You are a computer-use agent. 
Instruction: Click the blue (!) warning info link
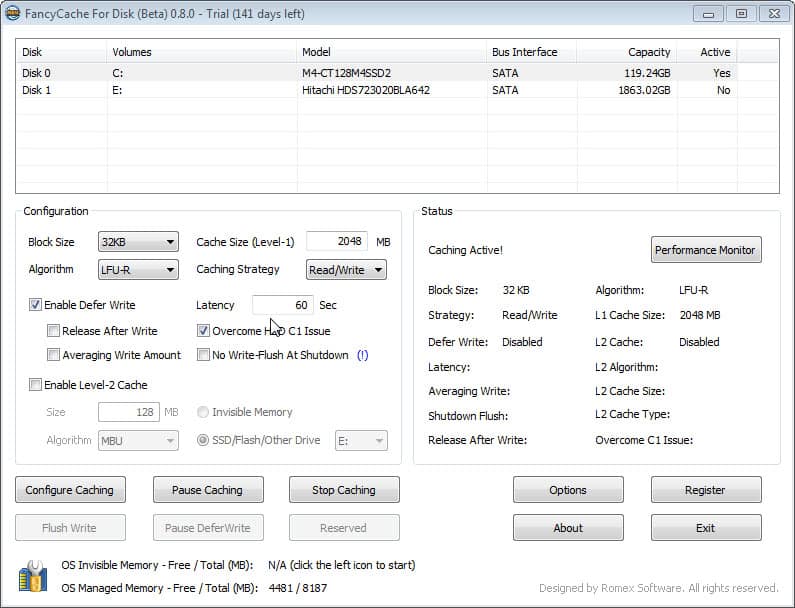pyautogui.click(x=363, y=355)
